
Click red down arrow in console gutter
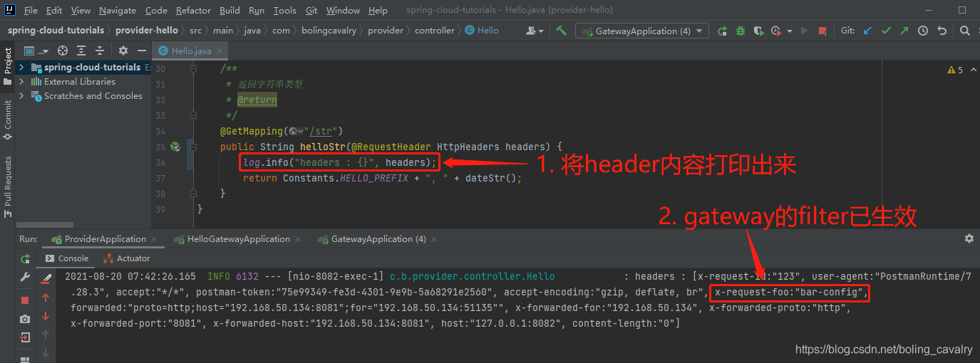(x=46, y=316)
